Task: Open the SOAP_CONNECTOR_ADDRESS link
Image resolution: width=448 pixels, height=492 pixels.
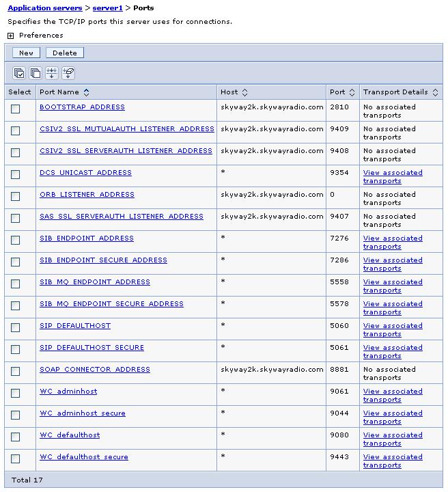Action: pyautogui.click(x=95, y=370)
